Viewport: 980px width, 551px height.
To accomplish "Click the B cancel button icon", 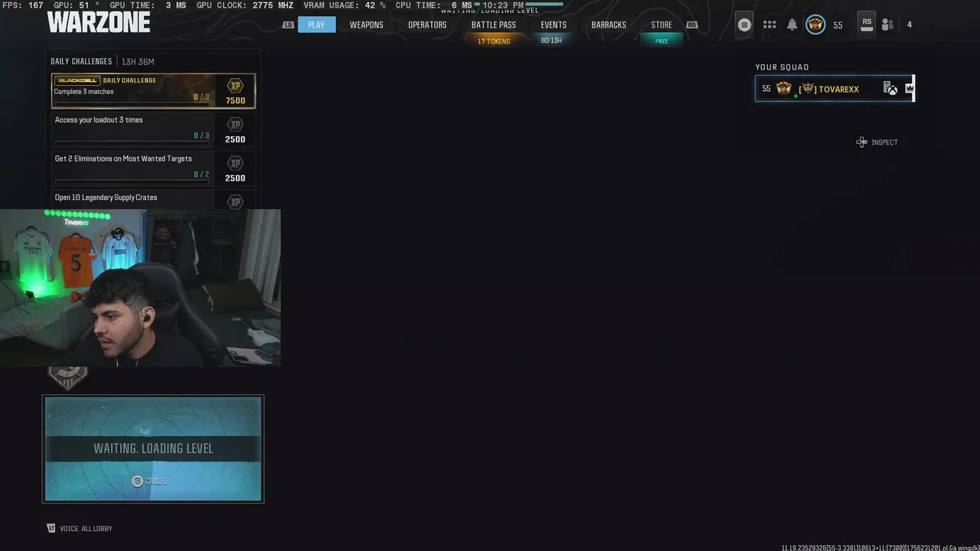I will pos(137,481).
